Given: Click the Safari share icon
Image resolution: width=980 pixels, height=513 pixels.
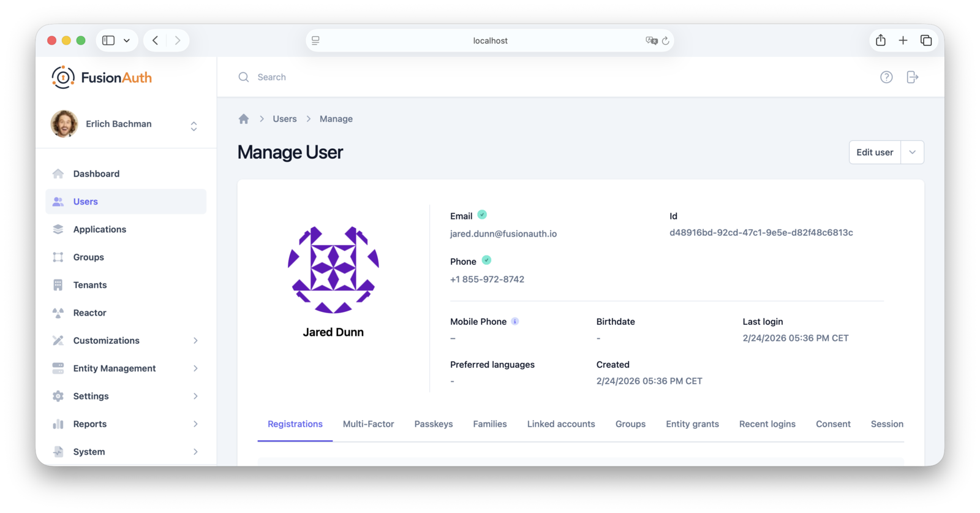Looking at the screenshot, I should click(880, 40).
